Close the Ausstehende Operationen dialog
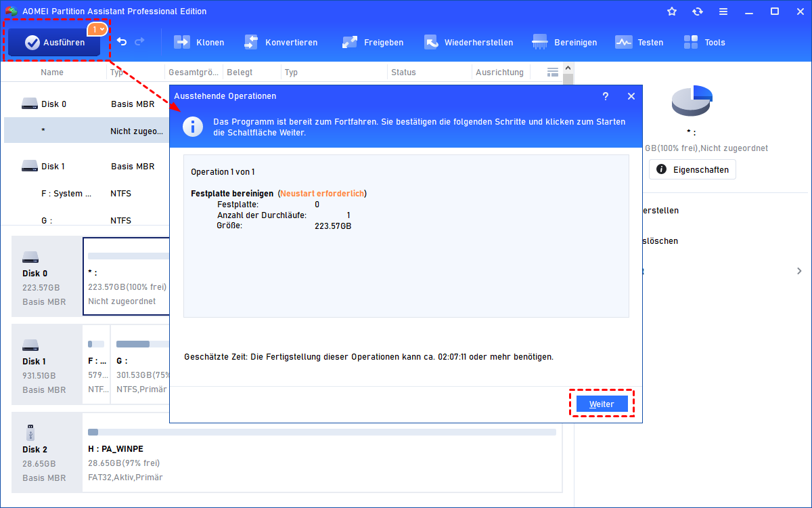 pos(631,96)
